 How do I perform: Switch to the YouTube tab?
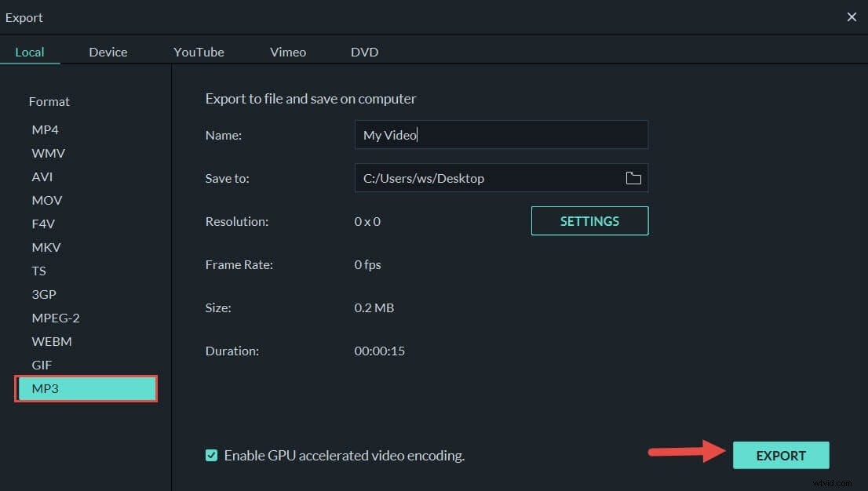click(199, 52)
